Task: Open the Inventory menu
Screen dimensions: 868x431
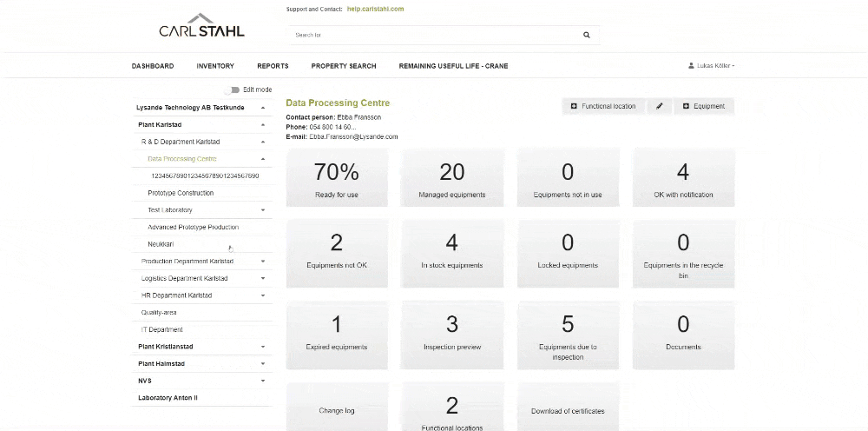Action: click(x=215, y=66)
